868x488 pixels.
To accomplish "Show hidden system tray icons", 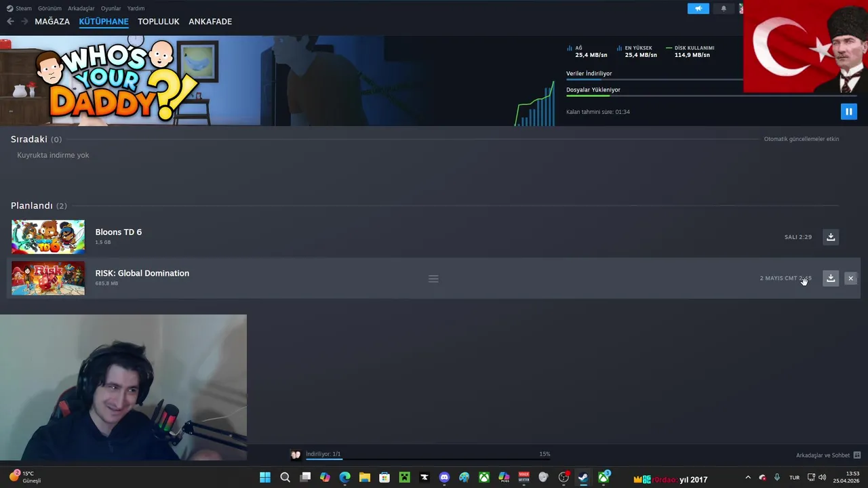I will [748, 478].
